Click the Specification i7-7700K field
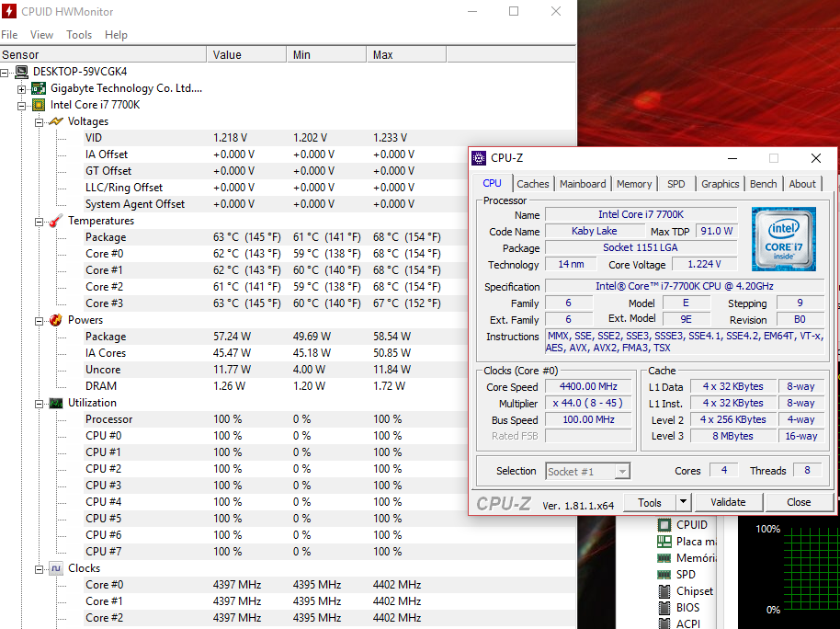The width and height of the screenshot is (840, 629). [685, 286]
